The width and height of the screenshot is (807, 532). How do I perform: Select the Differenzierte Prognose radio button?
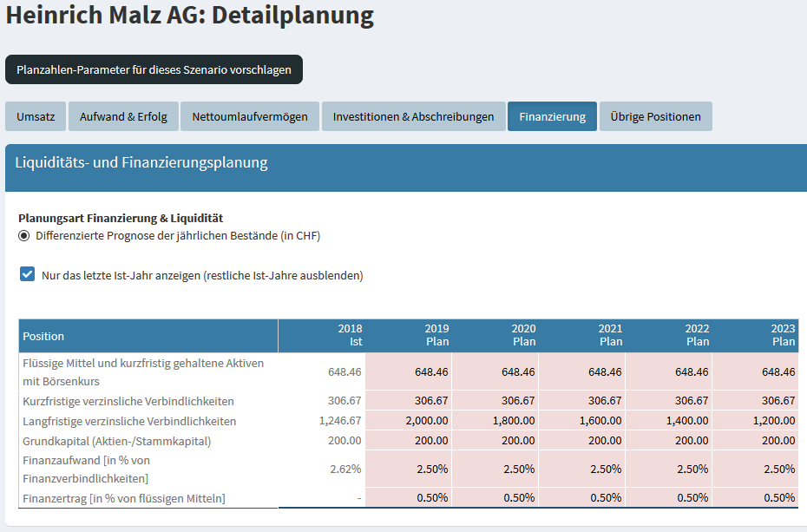(x=23, y=236)
